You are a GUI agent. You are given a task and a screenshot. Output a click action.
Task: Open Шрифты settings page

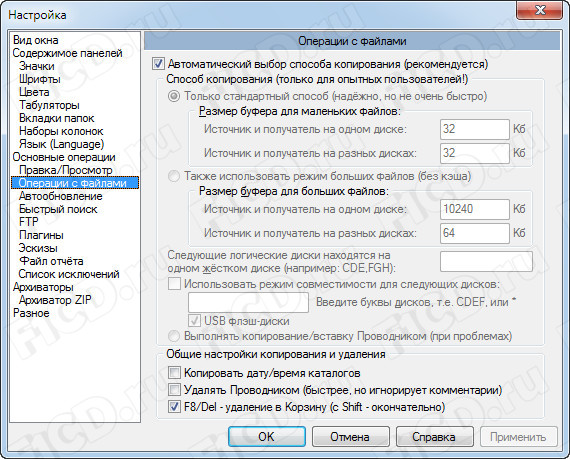pyautogui.click(x=40, y=79)
